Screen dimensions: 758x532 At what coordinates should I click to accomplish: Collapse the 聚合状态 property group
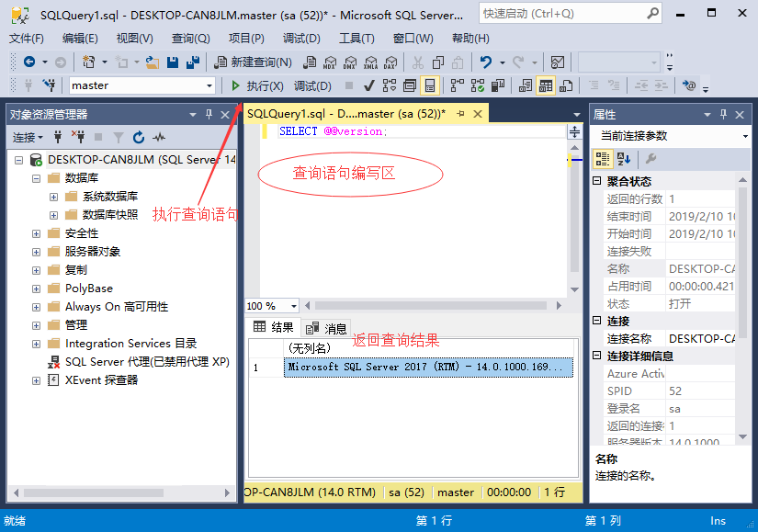[x=597, y=181]
